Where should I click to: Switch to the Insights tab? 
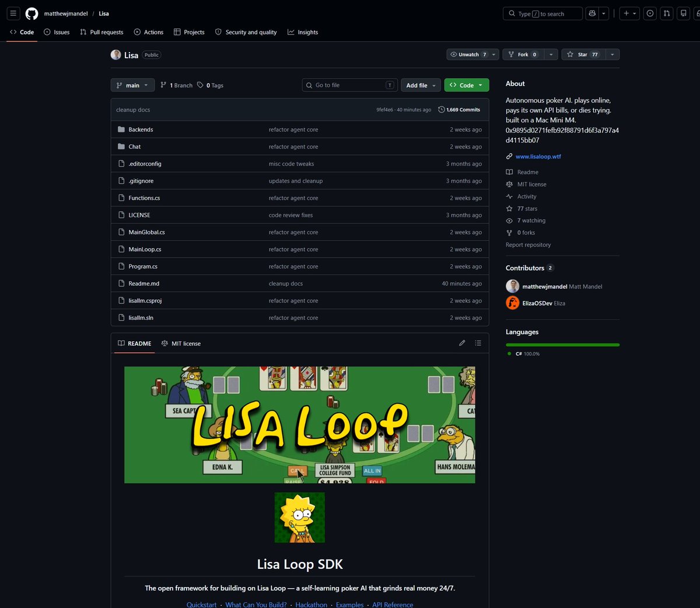(x=303, y=32)
